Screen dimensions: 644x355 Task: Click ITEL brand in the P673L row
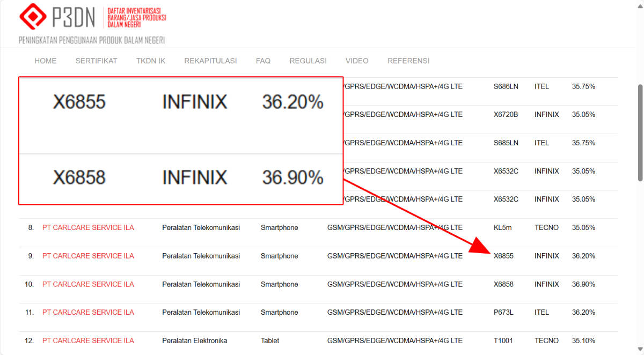[541, 312]
